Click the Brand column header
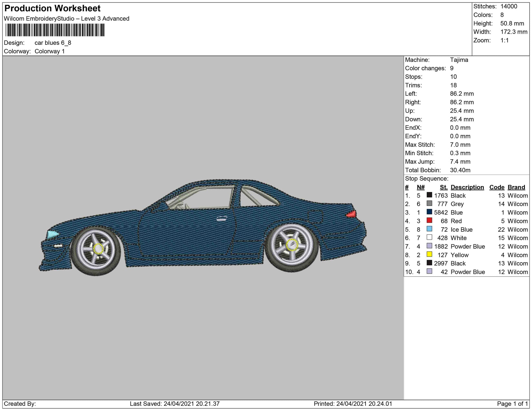The image size is (532, 409). click(516, 187)
